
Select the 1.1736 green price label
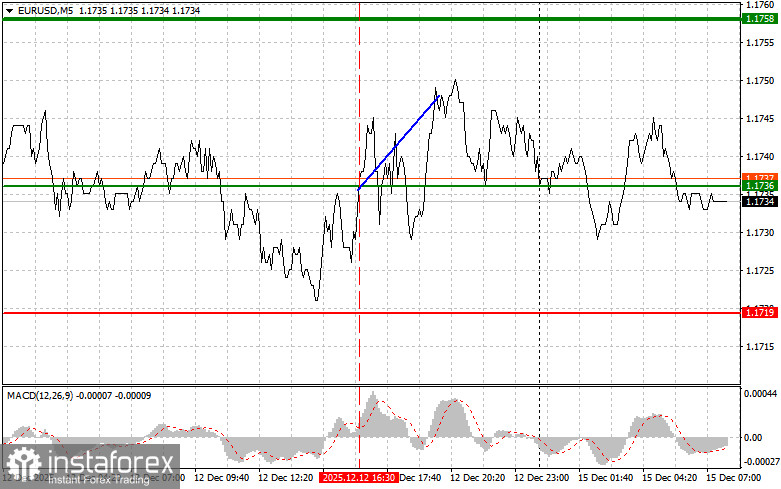pos(760,186)
